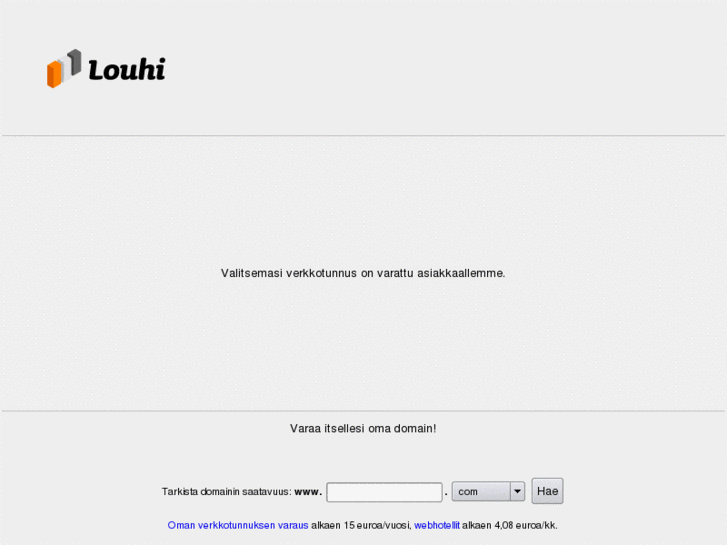Click the Hae search button
This screenshot has height=545, width=727.
547,491
